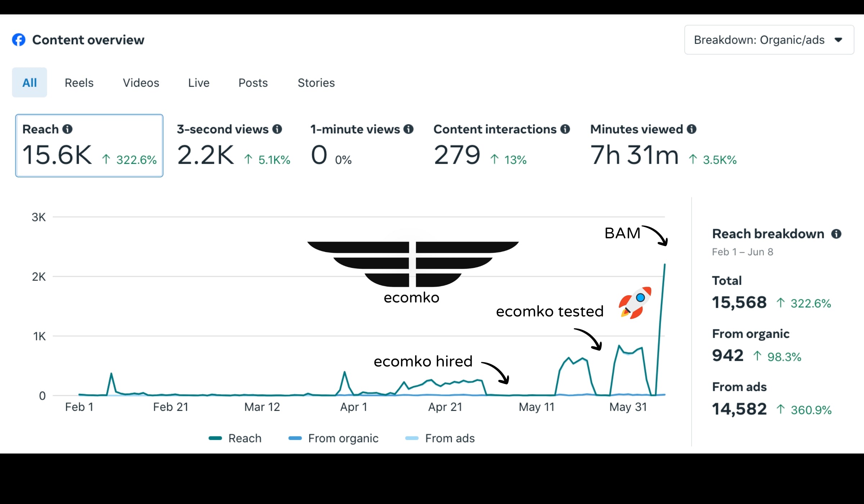The width and height of the screenshot is (864, 504).
Task: Click the Reach info icon
Action: tap(67, 129)
